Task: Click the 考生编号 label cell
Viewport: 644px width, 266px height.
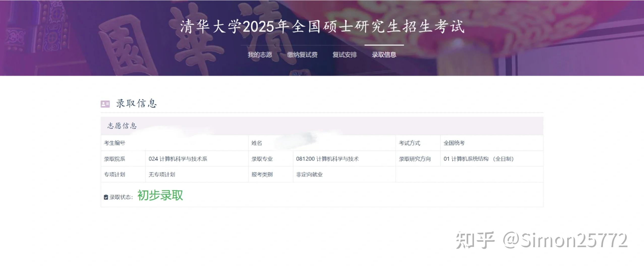Action: [x=115, y=143]
